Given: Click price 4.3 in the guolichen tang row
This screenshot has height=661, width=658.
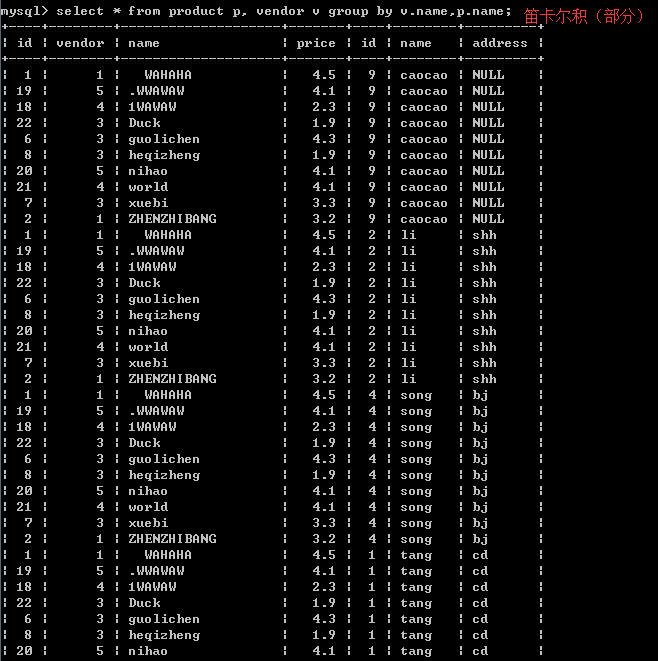Looking at the screenshot, I should pos(324,619).
